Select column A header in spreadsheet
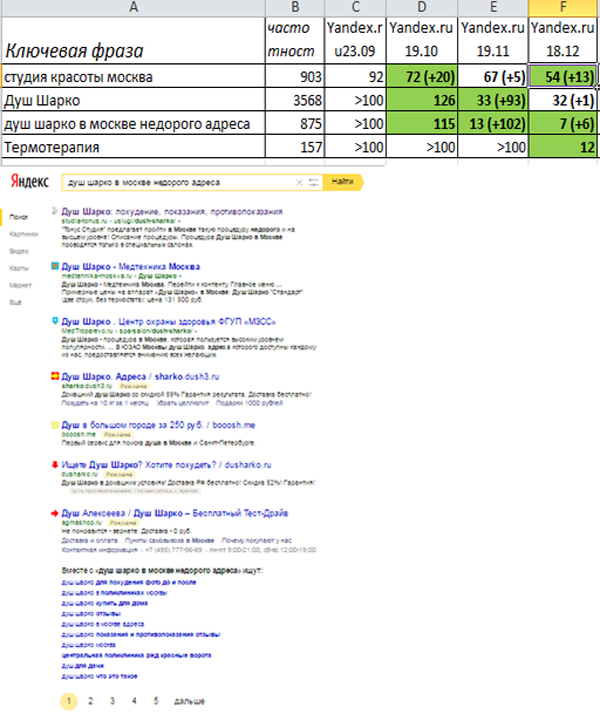 click(x=133, y=8)
